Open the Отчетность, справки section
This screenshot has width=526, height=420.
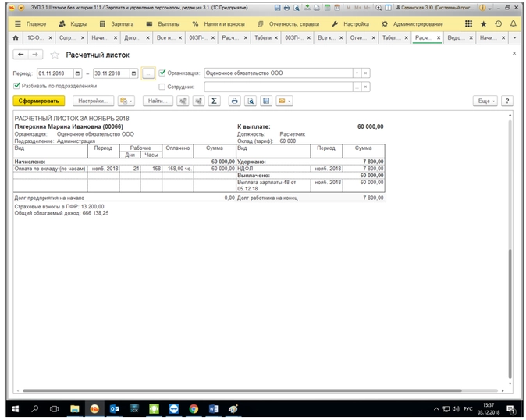pos(289,24)
